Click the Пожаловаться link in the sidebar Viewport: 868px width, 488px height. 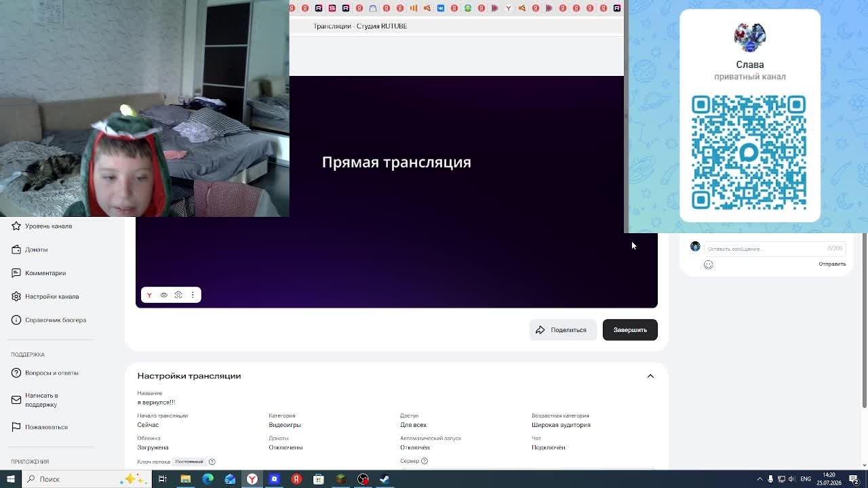39,427
